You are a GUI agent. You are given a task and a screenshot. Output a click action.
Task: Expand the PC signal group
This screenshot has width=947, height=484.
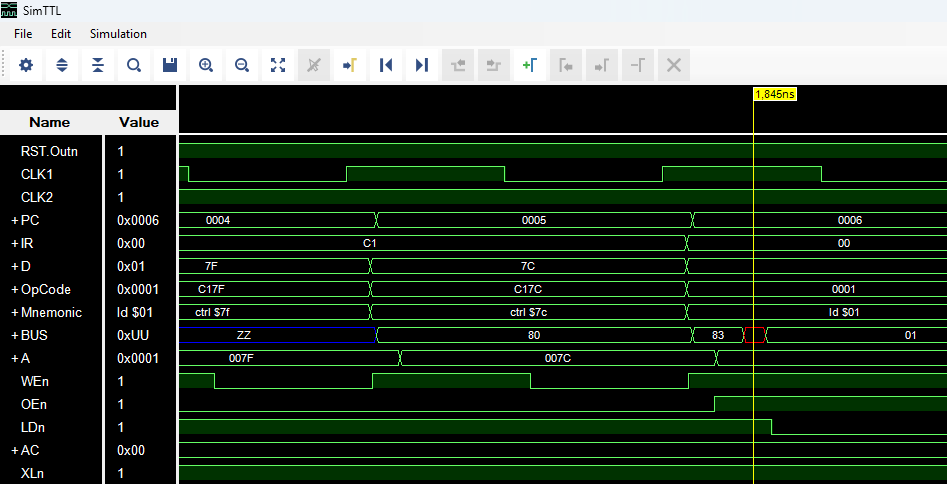point(15,220)
